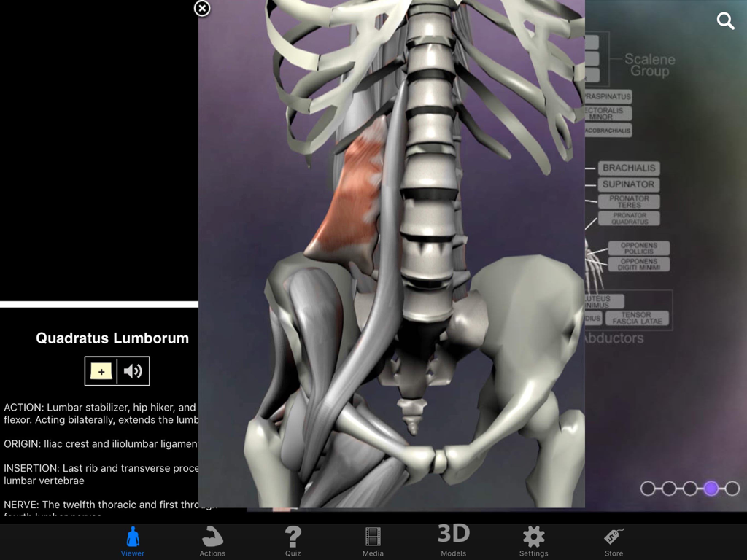Switch to the Actions tab
The image size is (747, 560).
[x=212, y=540]
